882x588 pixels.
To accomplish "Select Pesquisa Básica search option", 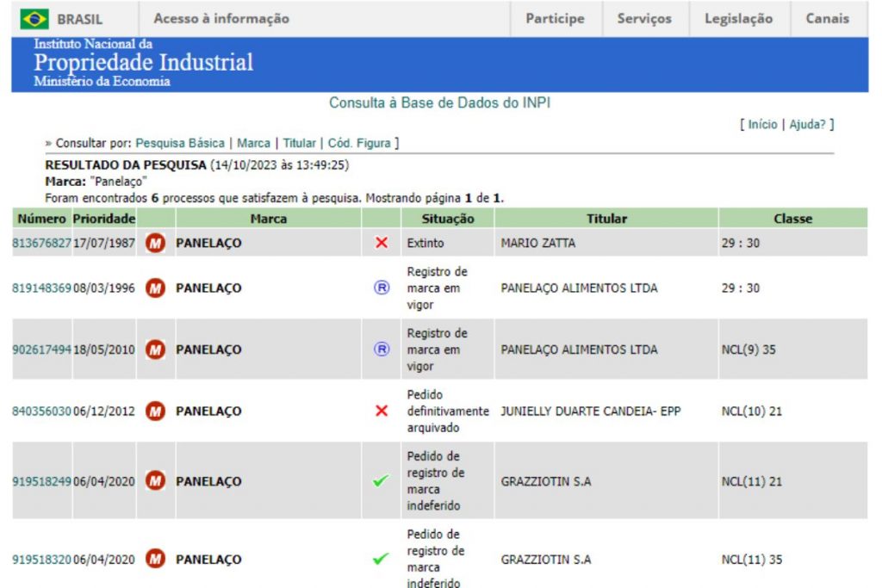I will pyautogui.click(x=180, y=144).
